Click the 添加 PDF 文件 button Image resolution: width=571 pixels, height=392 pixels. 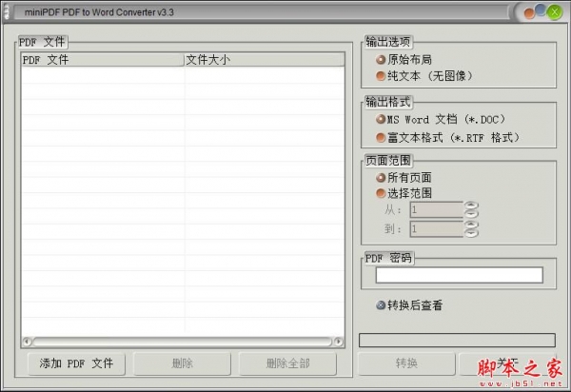(x=76, y=363)
